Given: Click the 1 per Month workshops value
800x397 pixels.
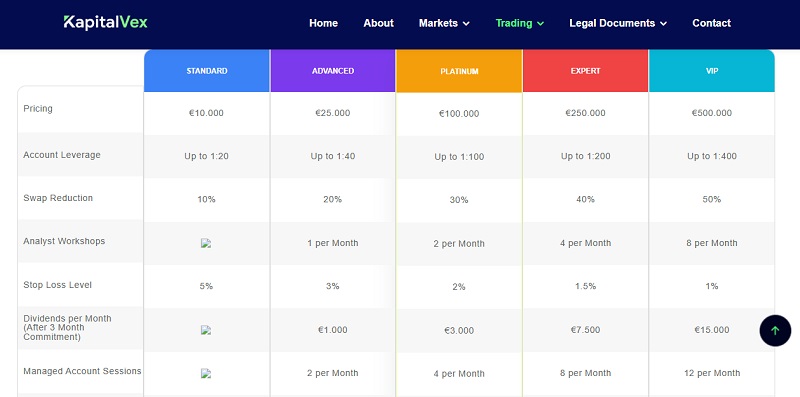Looking at the screenshot, I should pos(333,243).
